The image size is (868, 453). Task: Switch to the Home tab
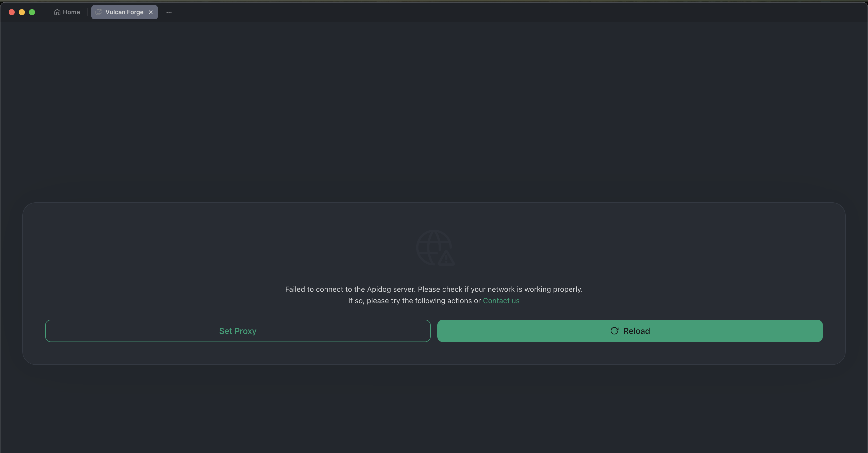pos(71,12)
